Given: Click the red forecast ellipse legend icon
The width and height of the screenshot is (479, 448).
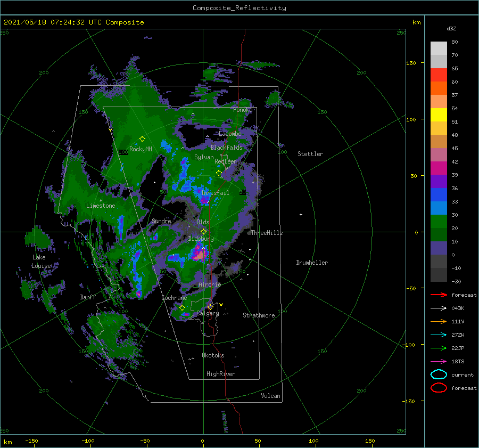Looking at the screenshot, I should click(x=439, y=388).
